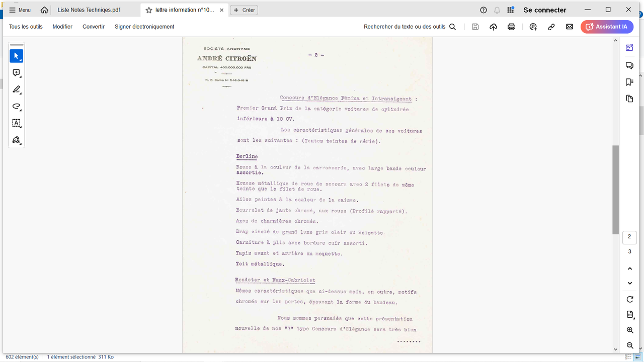Click the 'Axes de charnières chromés.' line
This screenshot has height=362, width=644.
(x=277, y=221)
